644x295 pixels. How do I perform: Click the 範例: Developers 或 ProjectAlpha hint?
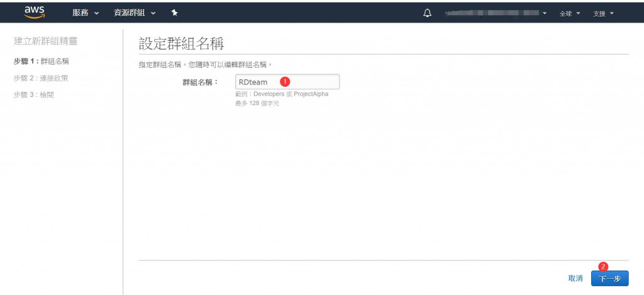pyautogui.click(x=282, y=94)
